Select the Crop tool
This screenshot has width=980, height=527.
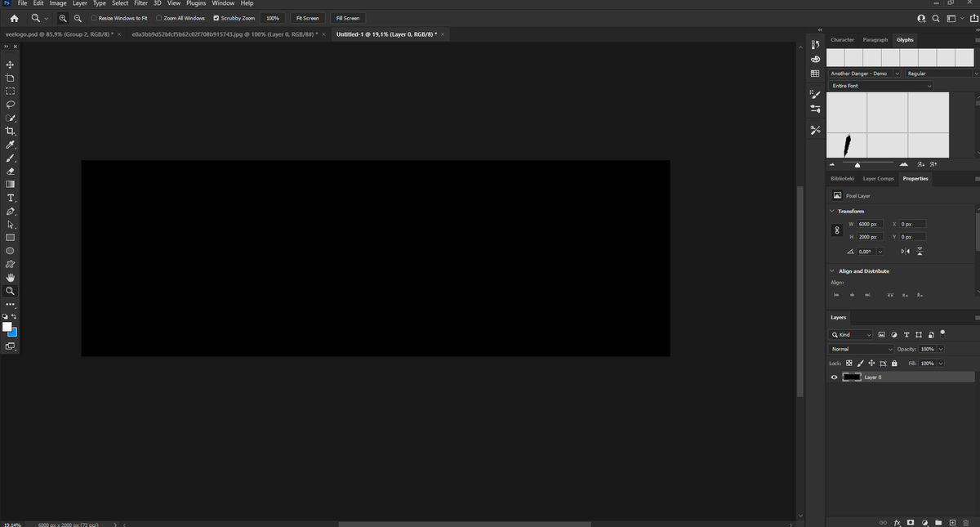(10, 131)
